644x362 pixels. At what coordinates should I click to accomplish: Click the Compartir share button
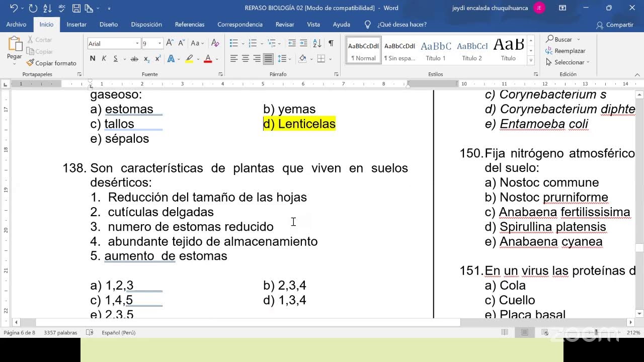[x=614, y=25]
